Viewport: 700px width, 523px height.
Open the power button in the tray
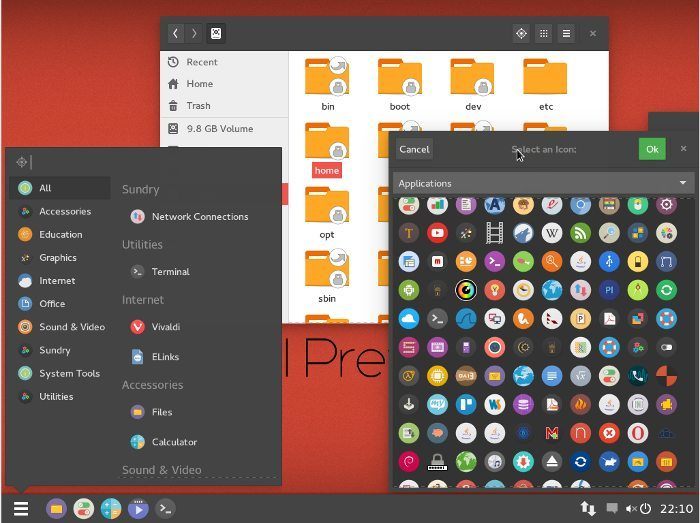[x=646, y=509]
